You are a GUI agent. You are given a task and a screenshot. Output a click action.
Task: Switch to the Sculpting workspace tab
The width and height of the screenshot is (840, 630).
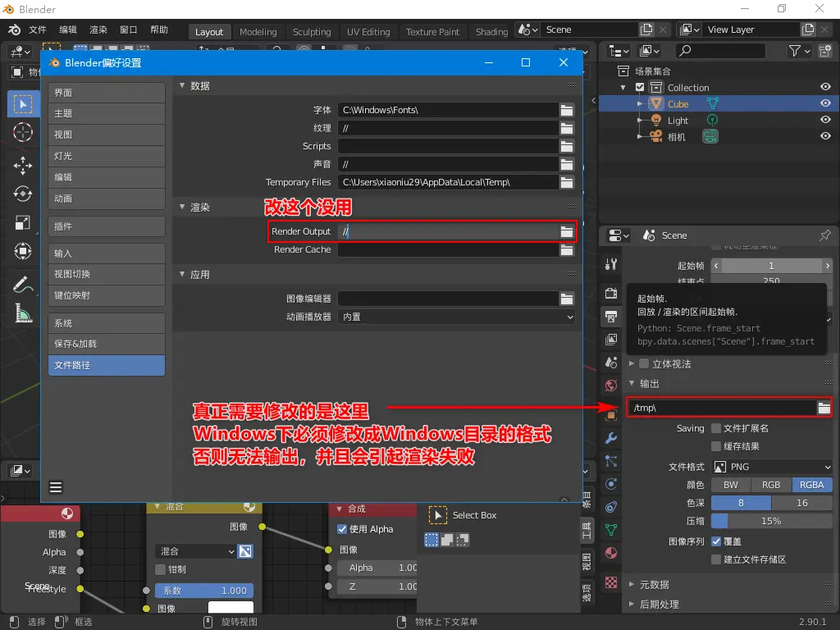click(312, 32)
